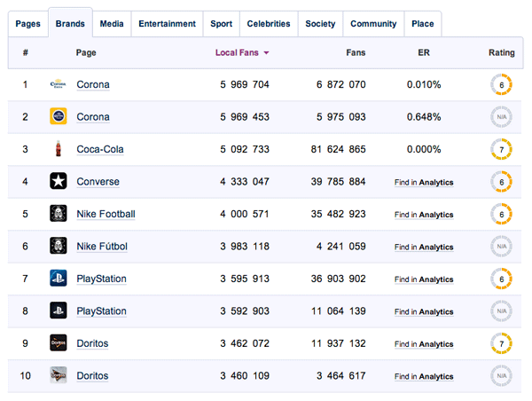Click local fans value 5 969 704
Viewport: 532px width, 401px height.
(245, 84)
